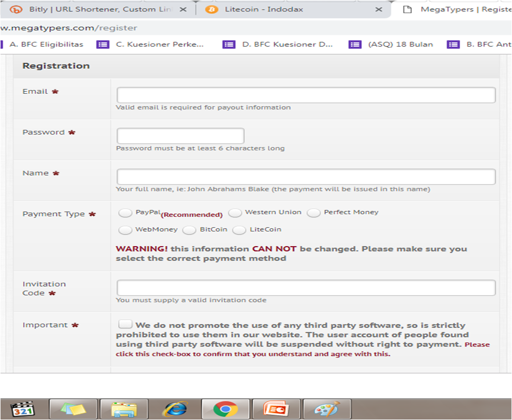The height and width of the screenshot is (420, 512).
Task: Open Paint from the taskbar
Action: coord(326,409)
